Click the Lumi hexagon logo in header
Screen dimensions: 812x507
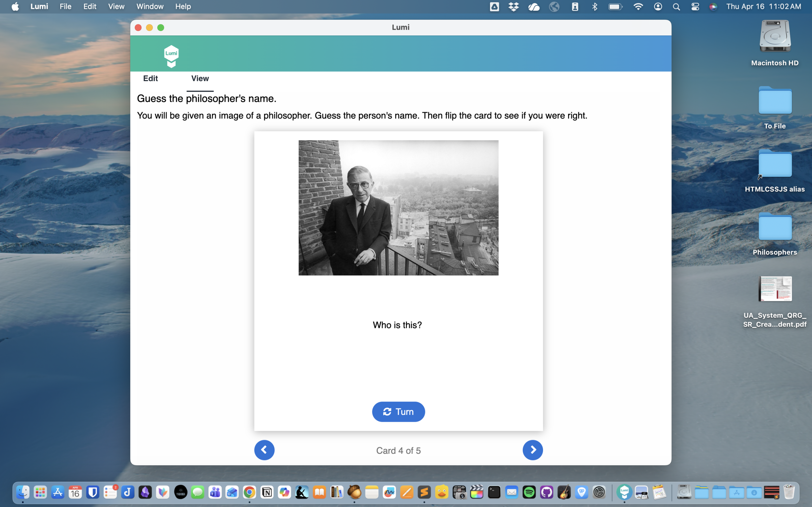[171, 56]
